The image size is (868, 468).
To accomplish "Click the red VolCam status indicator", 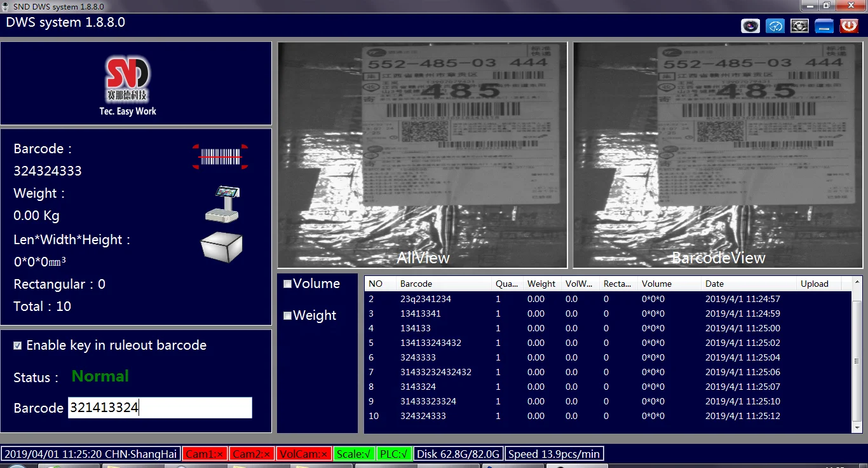I will click(304, 454).
